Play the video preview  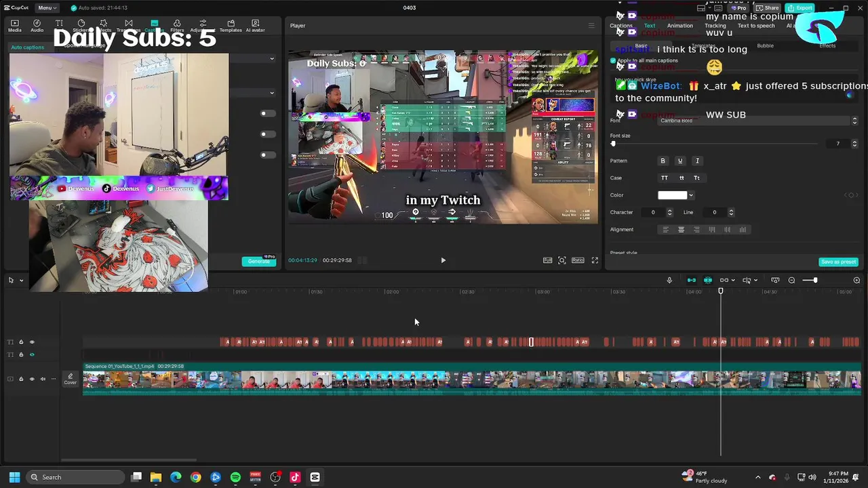point(443,260)
